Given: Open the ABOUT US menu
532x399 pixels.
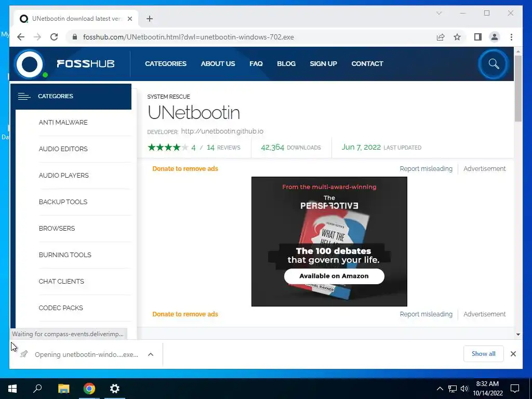Looking at the screenshot, I should click(218, 64).
